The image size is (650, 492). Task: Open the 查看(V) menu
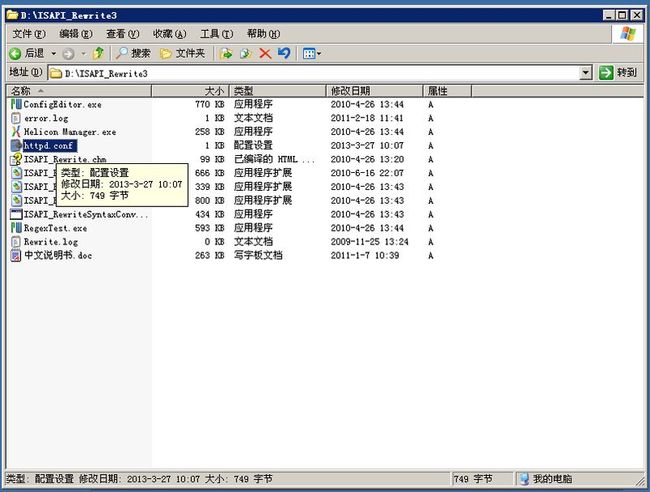tap(122, 34)
